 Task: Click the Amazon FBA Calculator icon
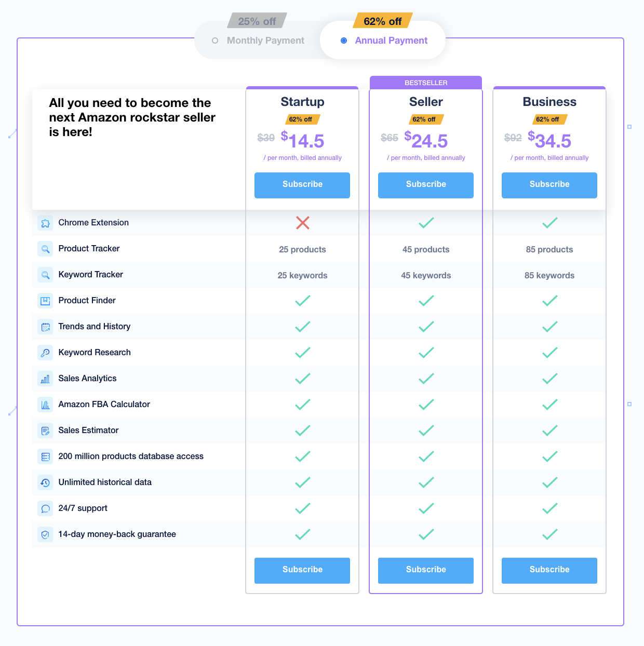point(45,405)
